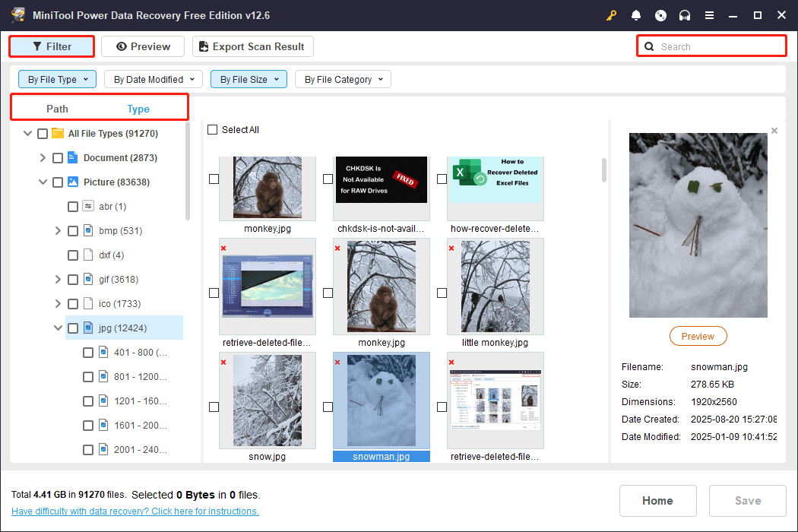Enable the Select All checkbox
The height and width of the screenshot is (532, 798).
click(213, 129)
